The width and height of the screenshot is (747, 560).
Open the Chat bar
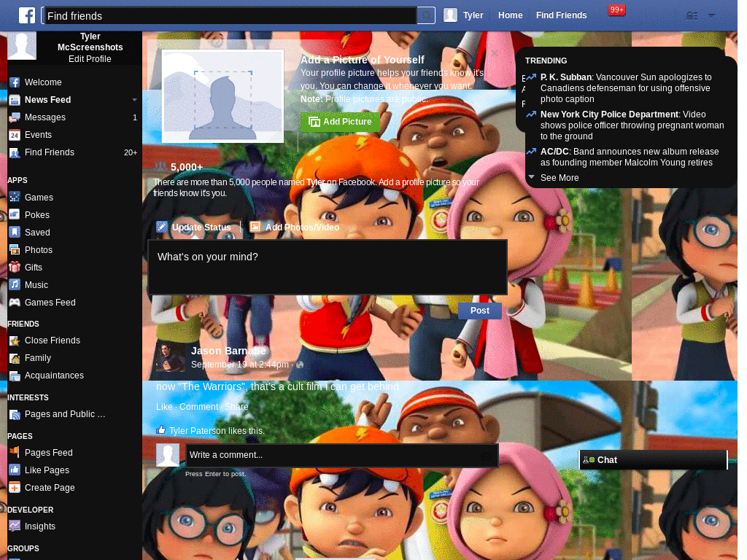pos(653,460)
